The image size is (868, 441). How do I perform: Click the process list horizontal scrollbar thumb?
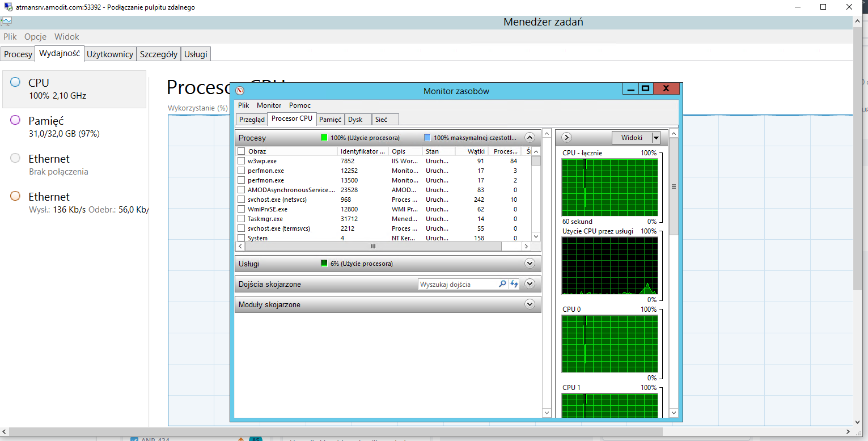[373, 247]
